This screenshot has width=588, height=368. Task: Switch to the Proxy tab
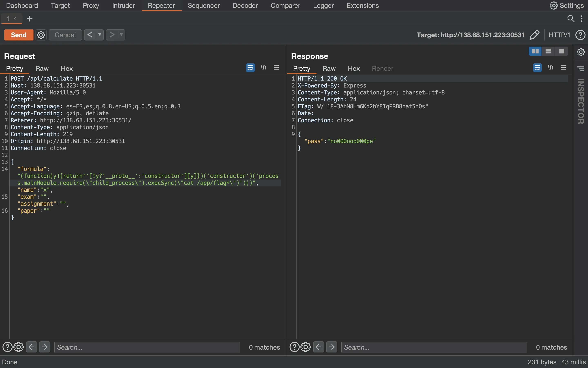(91, 5)
